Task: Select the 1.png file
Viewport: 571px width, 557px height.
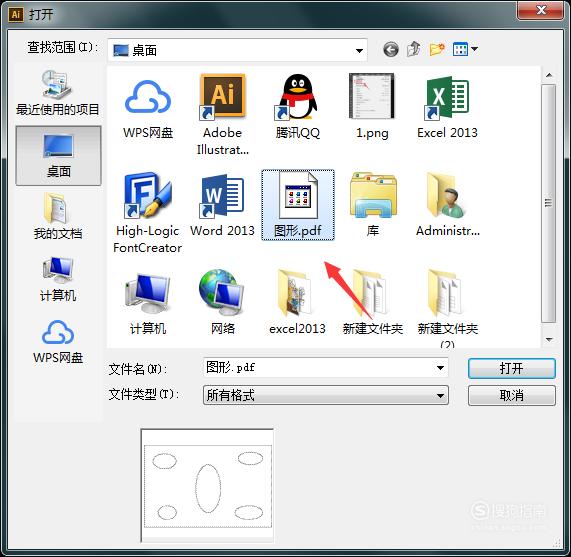Action: (372, 106)
